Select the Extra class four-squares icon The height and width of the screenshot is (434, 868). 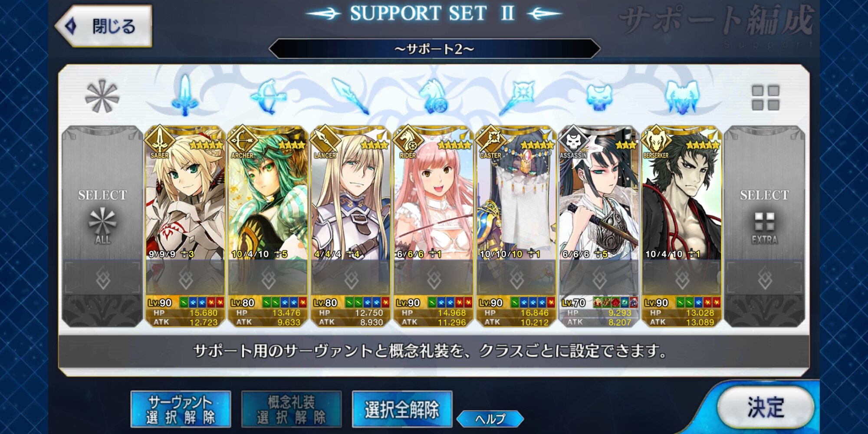coord(765,97)
